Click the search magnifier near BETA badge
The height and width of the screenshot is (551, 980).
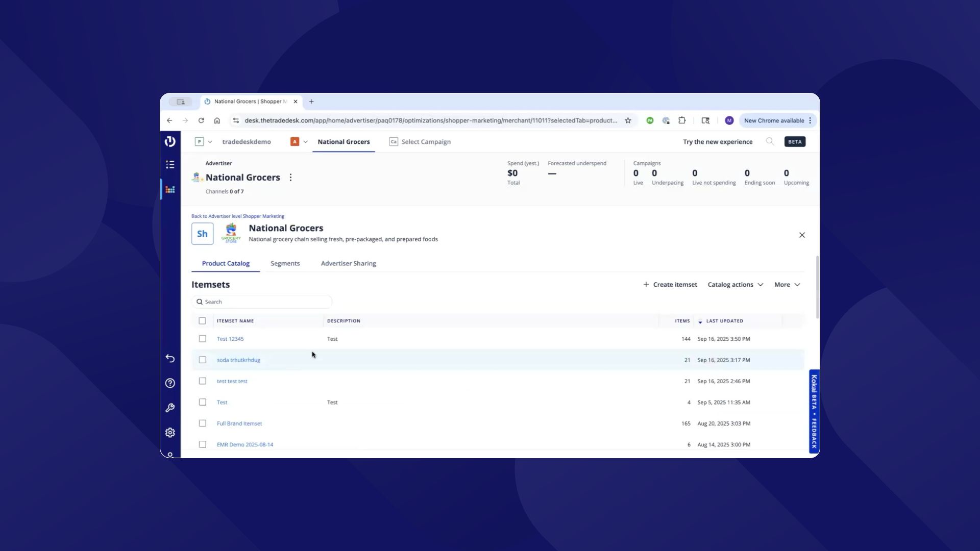(770, 141)
